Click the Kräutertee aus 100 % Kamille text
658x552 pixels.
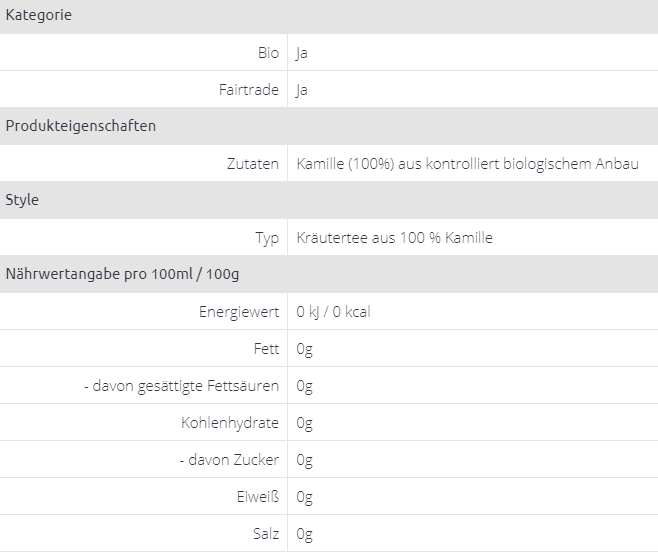pos(394,238)
